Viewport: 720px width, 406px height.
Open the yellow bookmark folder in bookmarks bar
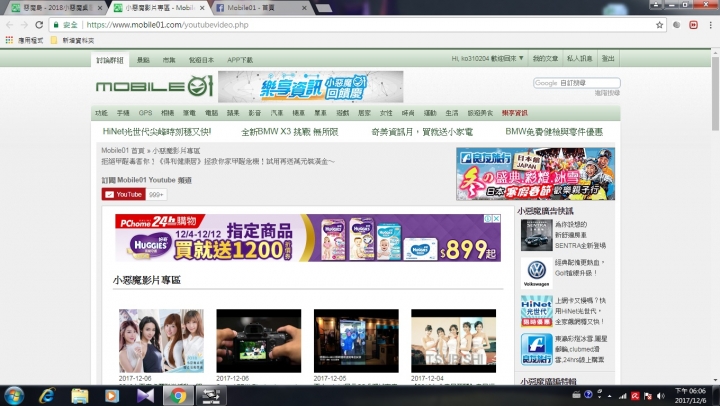[54, 40]
